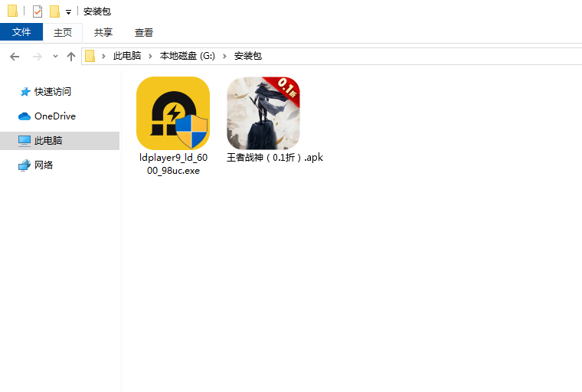Switch to the 查看 ribbon tab
This screenshot has height=392, width=582.
point(144,32)
